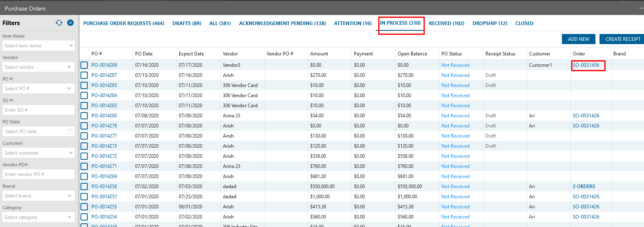Check the box for PO-0014289
Viewport: 644px width, 227px height.
84,65
